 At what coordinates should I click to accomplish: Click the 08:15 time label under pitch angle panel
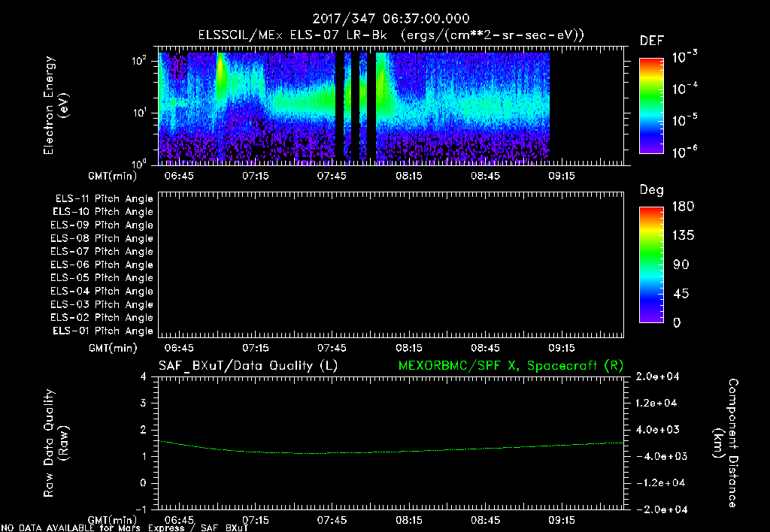(408, 348)
